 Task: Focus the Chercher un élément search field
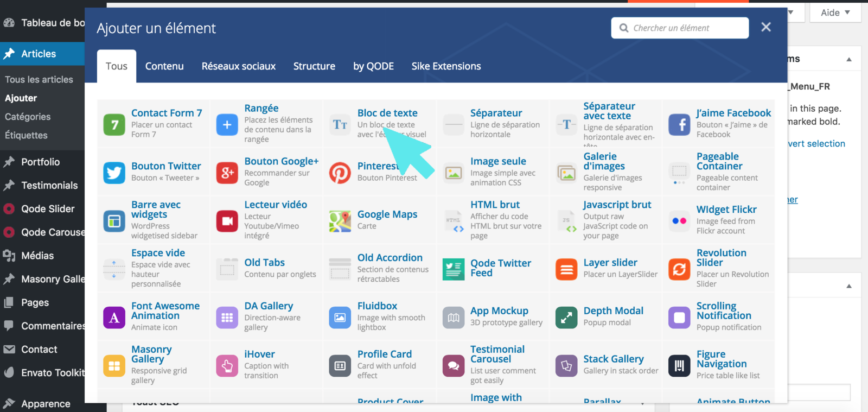(680, 28)
